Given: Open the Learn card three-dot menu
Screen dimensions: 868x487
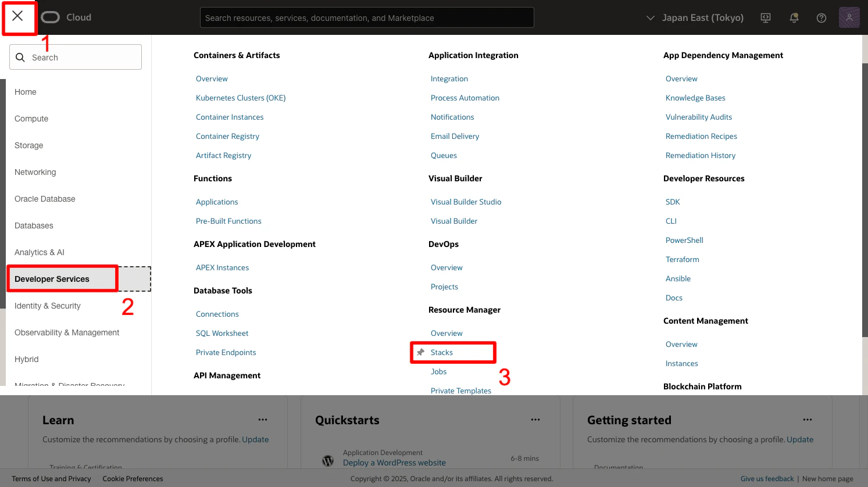Looking at the screenshot, I should click(263, 420).
